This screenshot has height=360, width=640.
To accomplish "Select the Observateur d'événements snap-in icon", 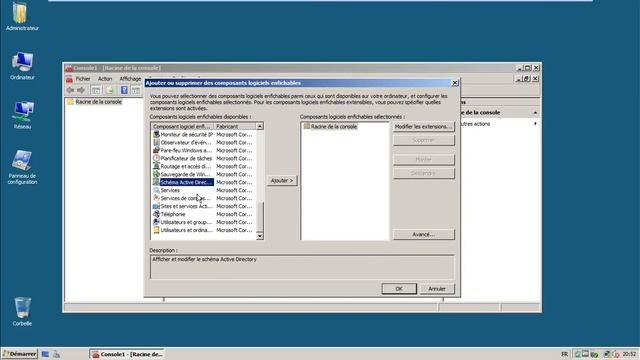I will [156, 142].
